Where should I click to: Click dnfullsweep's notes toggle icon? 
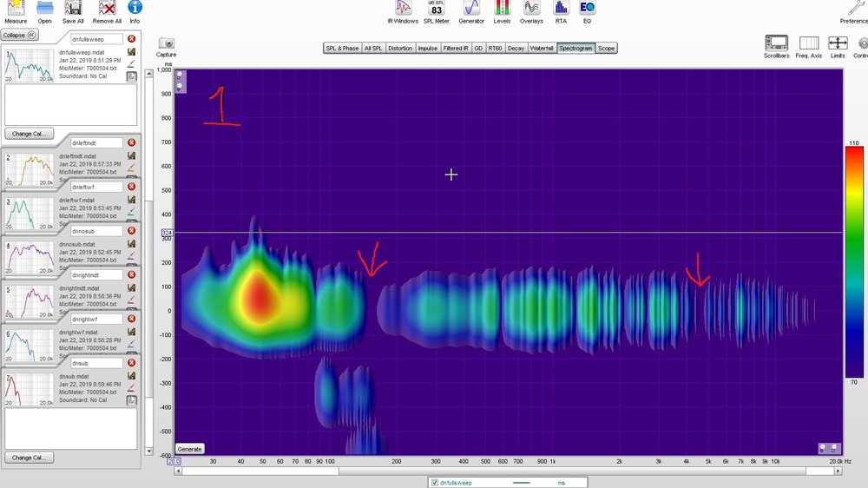[x=131, y=76]
